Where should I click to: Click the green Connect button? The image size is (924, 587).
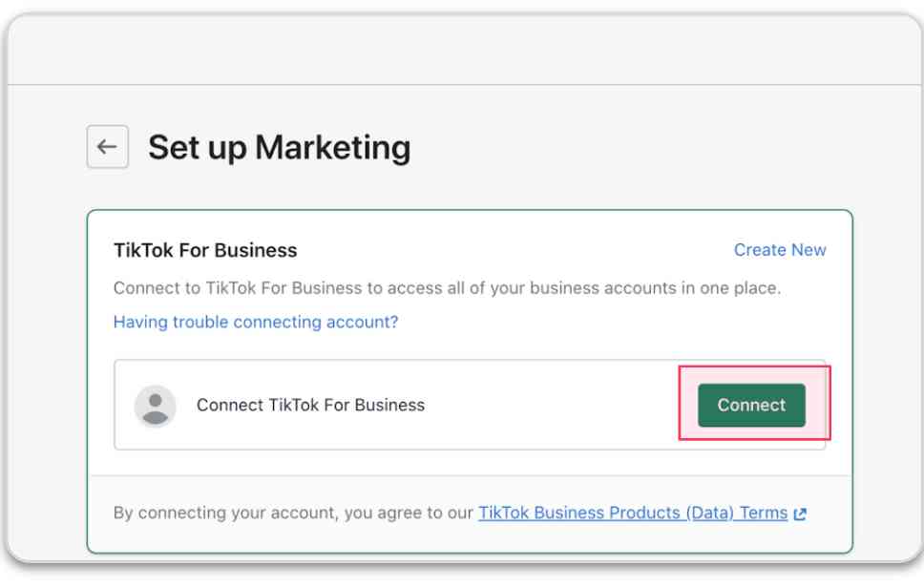[751, 405]
